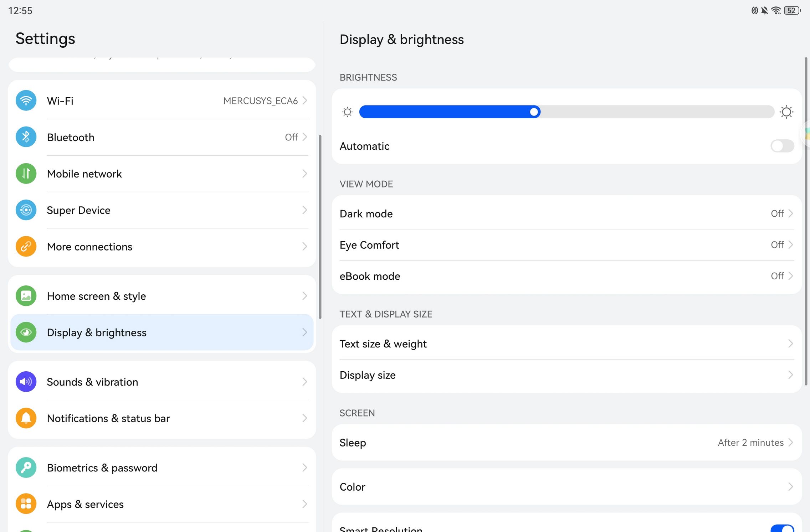
Task: Tap the Biometrics & password key icon
Action: click(26, 468)
